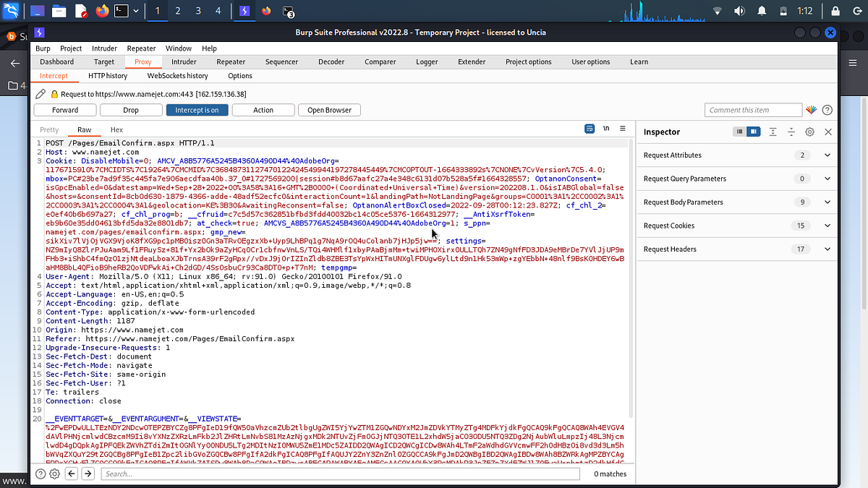Click the help question mark near comment field
This screenshot has height=488, width=868.
[827, 110]
